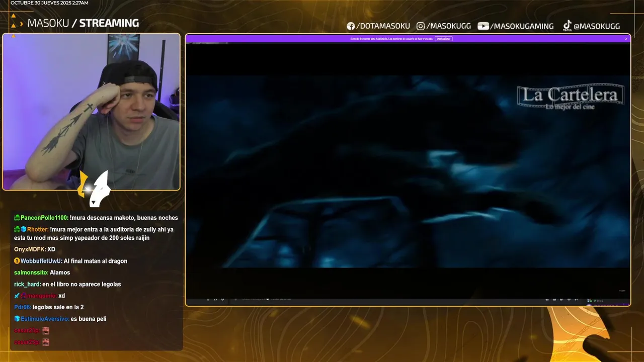This screenshot has height=362, width=644.
Task: Click the Instagram logo icon
Action: (421, 26)
